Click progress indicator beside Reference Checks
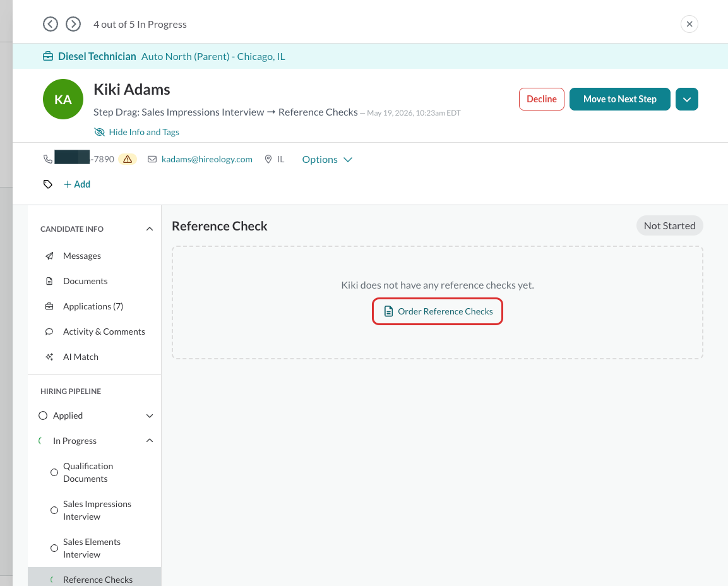Image resolution: width=728 pixels, height=586 pixels. (x=52, y=580)
